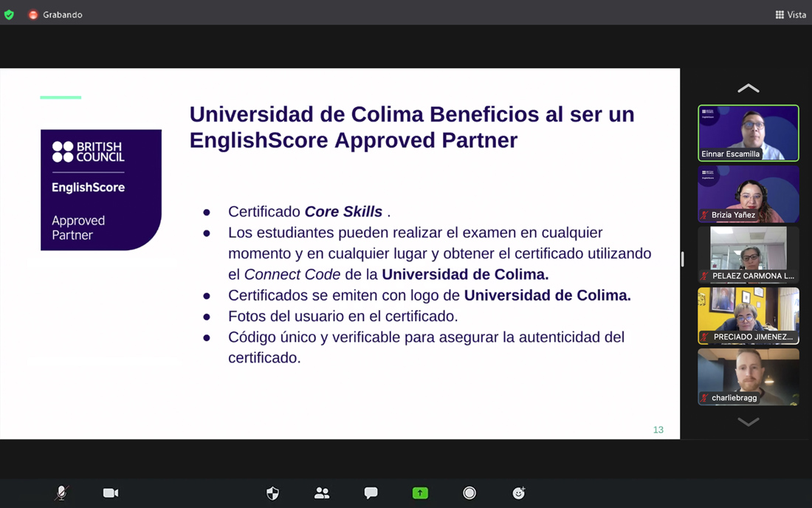Open the participants list
The image size is (812, 508).
pos(322,493)
